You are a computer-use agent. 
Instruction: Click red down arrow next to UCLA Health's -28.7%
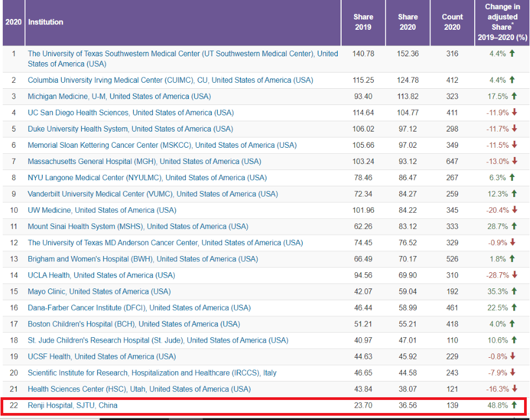point(514,275)
